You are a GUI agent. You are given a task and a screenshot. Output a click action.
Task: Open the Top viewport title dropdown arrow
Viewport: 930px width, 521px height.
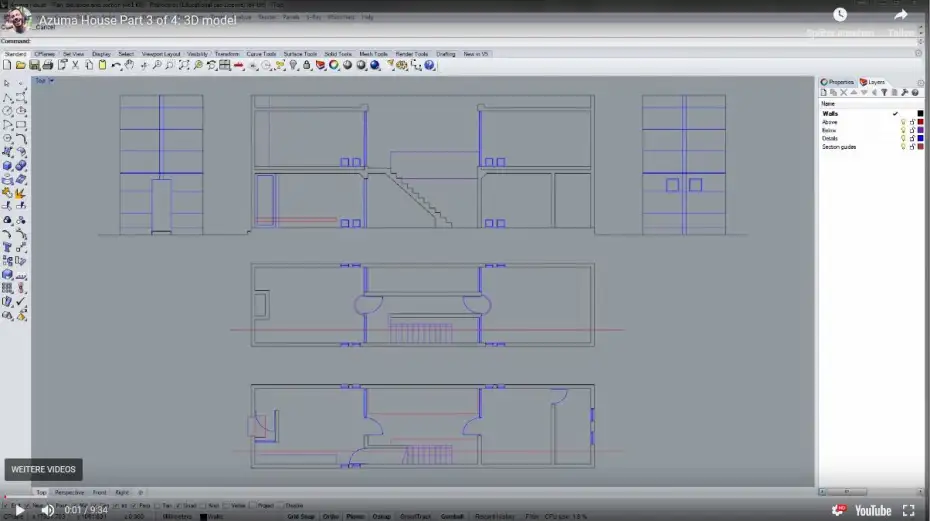52,81
